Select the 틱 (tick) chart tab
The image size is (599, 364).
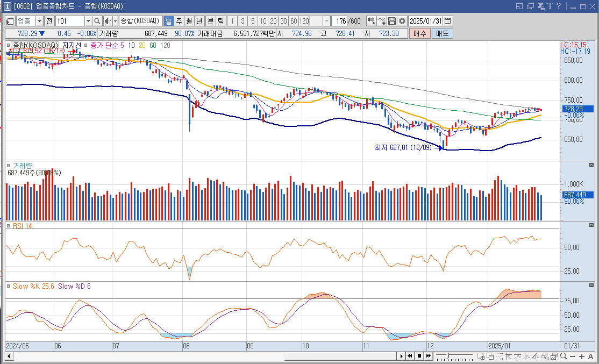(x=221, y=21)
